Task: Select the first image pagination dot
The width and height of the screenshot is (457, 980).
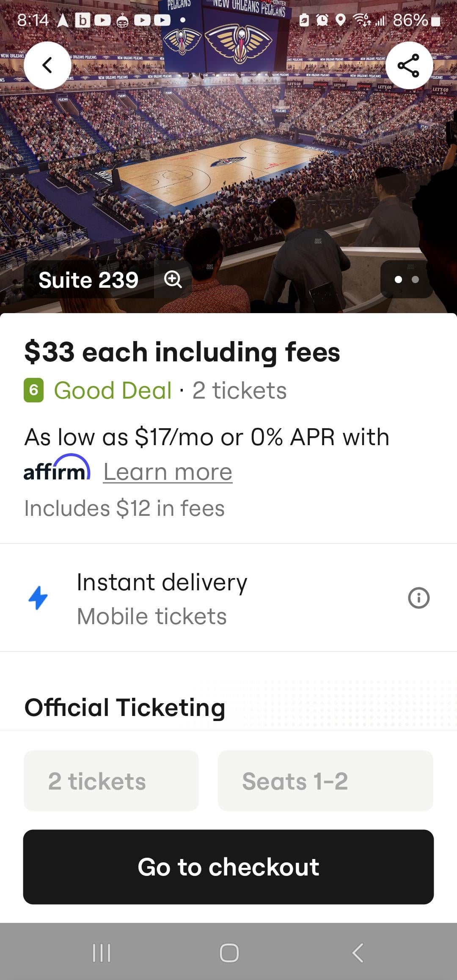Action: point(398,279)
